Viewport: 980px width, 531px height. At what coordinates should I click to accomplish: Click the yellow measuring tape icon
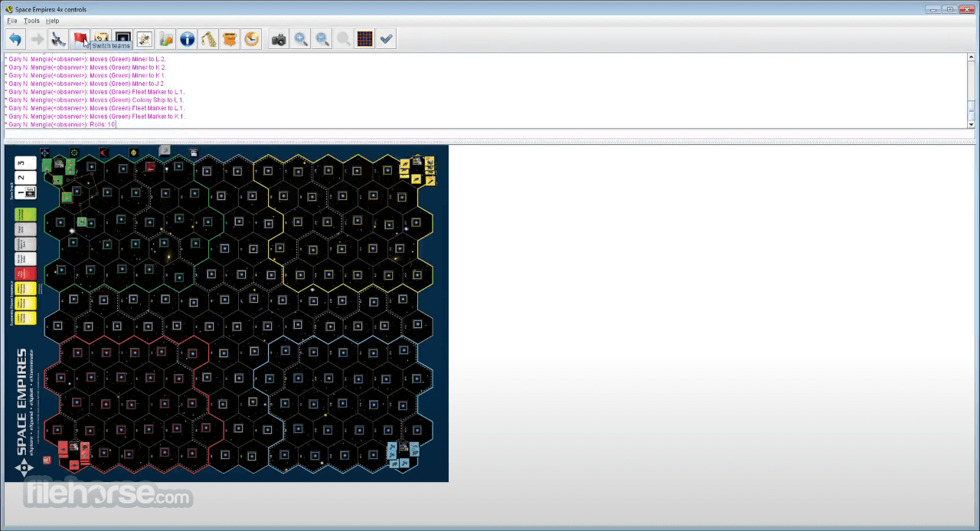pyautogui.click(x=208, y=39)
